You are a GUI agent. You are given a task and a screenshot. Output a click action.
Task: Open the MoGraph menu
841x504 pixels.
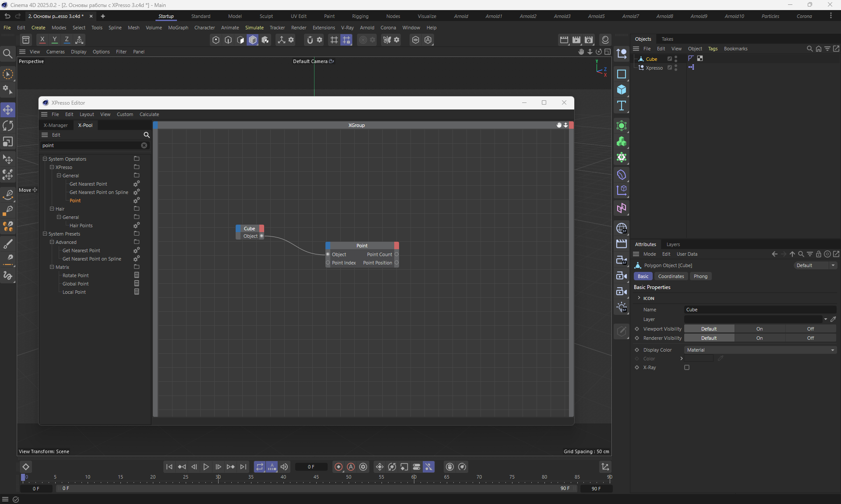(x=178, y=28)
